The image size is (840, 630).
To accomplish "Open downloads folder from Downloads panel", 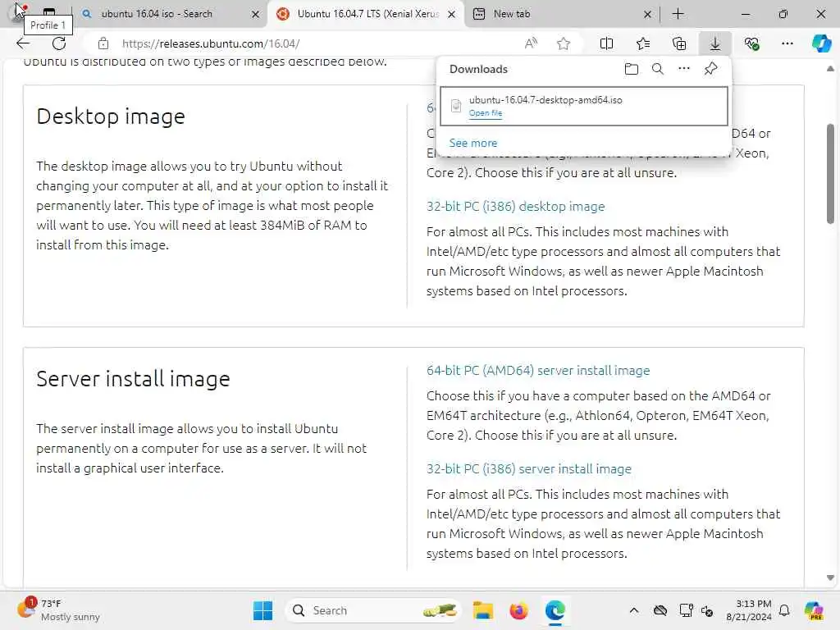I will tap(632, 69).
